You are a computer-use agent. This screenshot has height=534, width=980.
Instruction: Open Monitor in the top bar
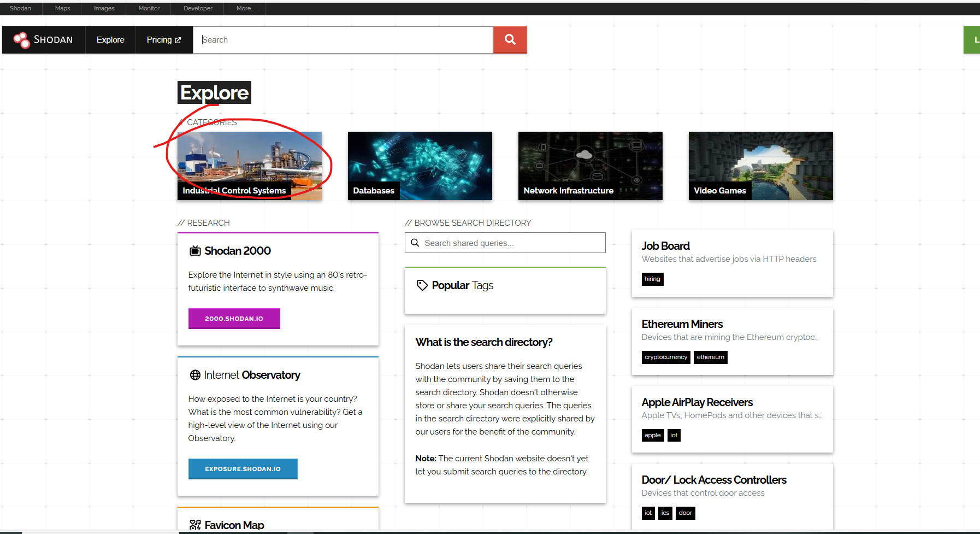(x=149, y=8)
